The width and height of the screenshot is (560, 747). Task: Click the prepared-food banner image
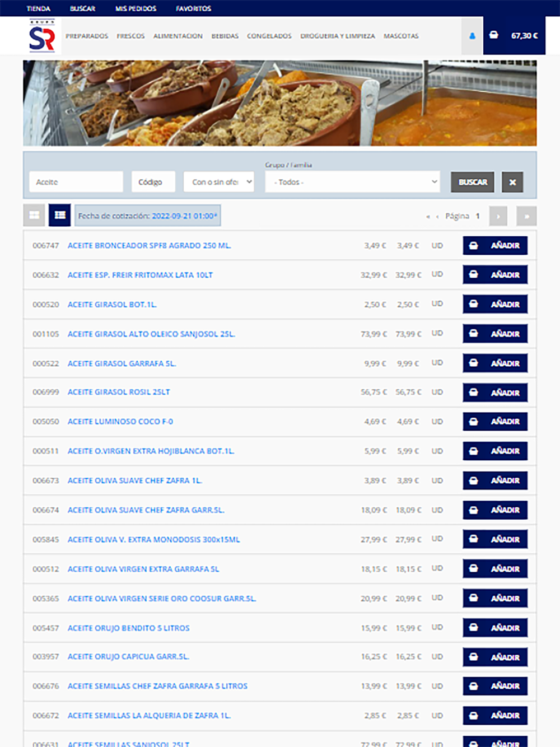[280, 103]
